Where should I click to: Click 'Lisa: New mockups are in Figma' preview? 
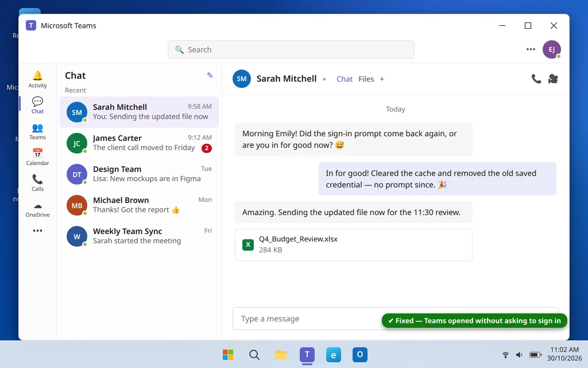[146, 179]
